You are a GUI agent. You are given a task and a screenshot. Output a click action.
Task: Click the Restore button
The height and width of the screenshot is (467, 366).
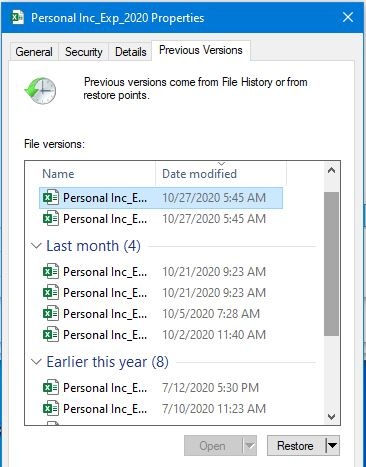(x=296, y=445)
